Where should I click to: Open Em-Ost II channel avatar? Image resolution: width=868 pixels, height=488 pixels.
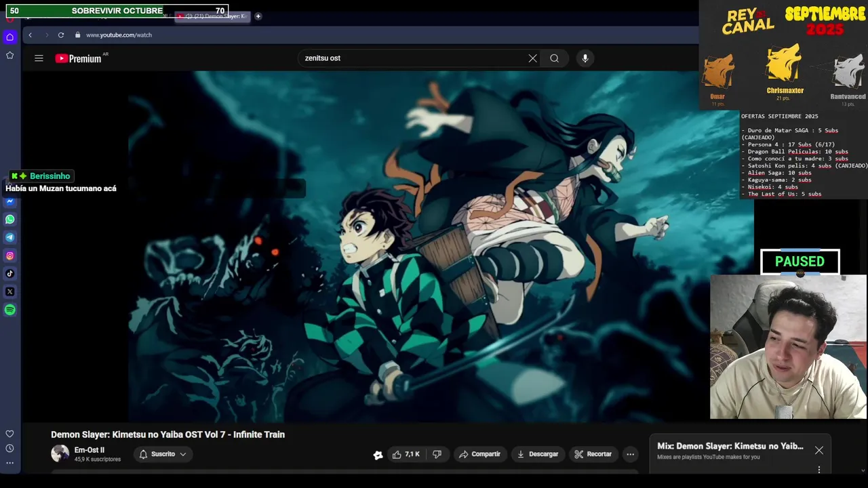click(60, 454)
